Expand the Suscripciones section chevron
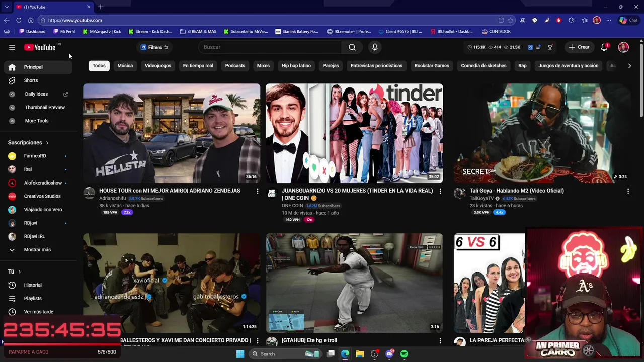 47,143
